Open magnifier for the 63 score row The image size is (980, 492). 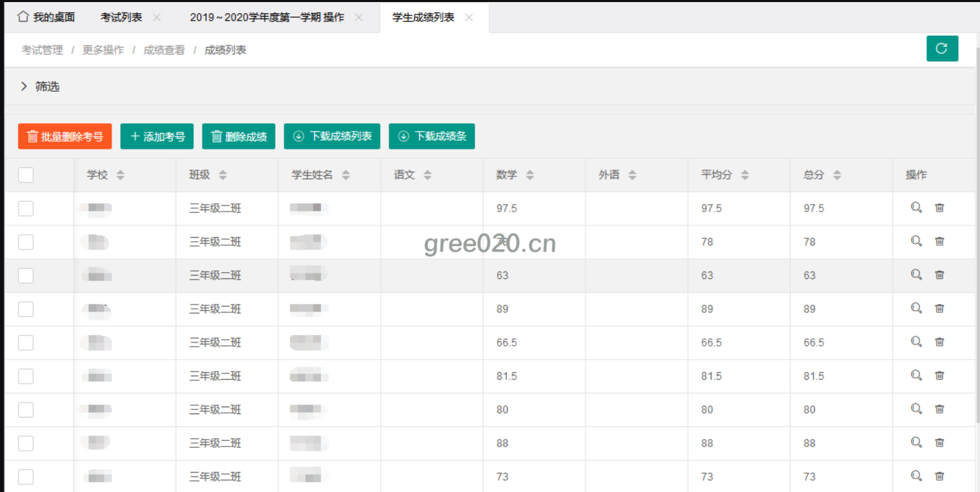pos(916,275)
